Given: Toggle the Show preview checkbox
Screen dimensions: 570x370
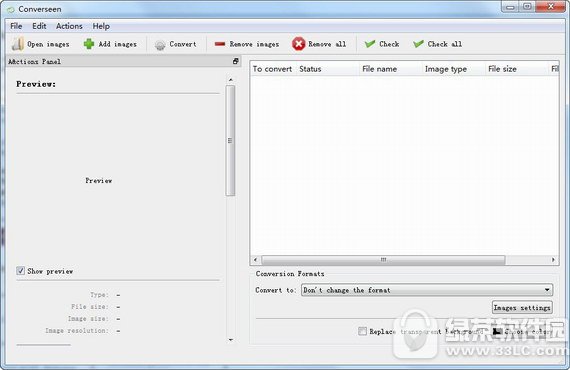Looking at the screenshot, I should tap(20, 271).
